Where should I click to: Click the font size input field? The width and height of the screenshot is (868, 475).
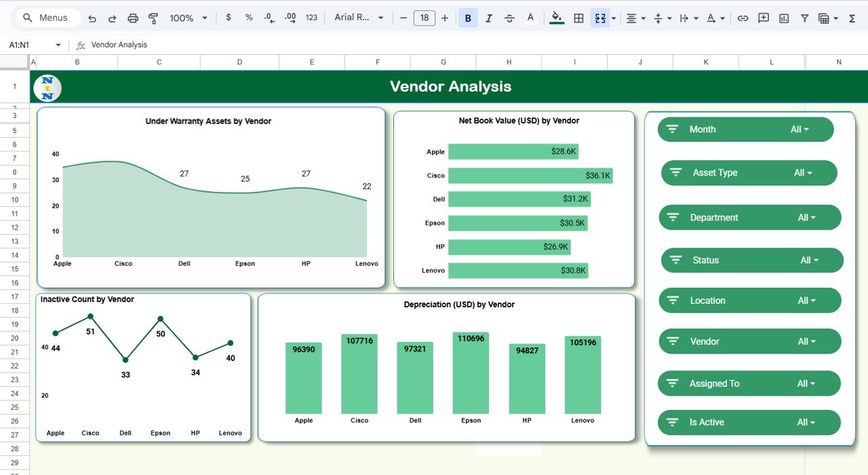[425, 18]
